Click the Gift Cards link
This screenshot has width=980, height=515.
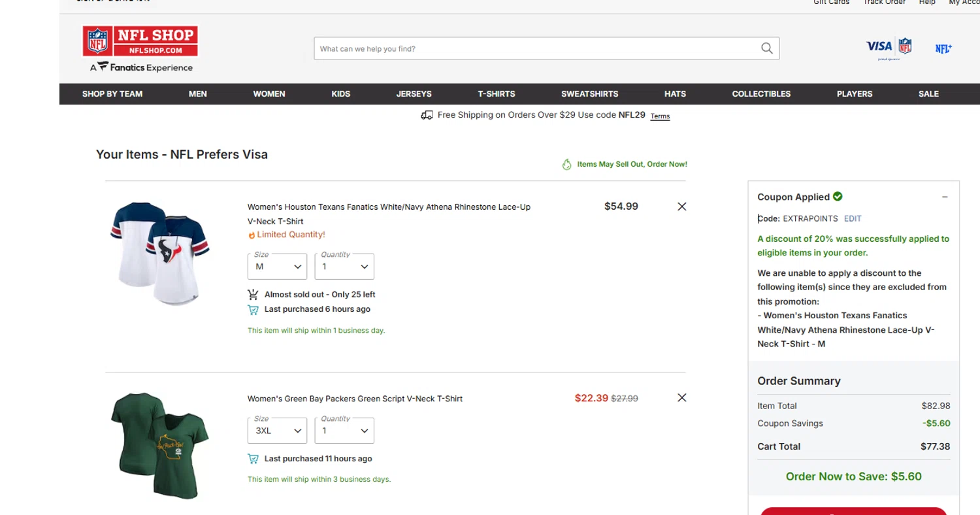(831, 3)
